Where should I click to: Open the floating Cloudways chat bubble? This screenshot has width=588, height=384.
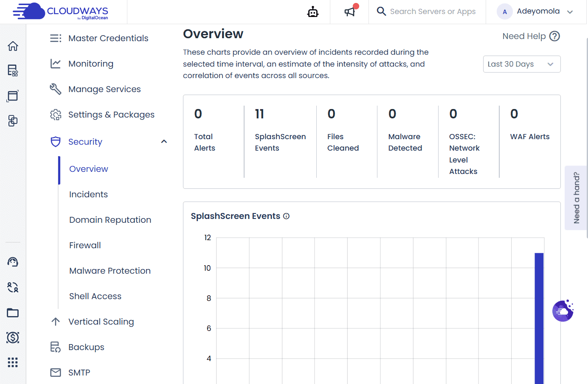click(x=563, y=311)
